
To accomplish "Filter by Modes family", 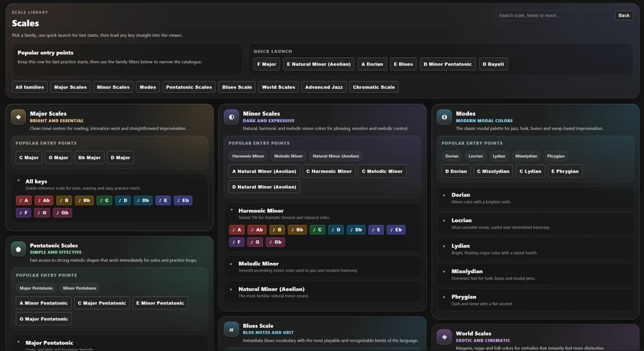I will click(148, 87).
